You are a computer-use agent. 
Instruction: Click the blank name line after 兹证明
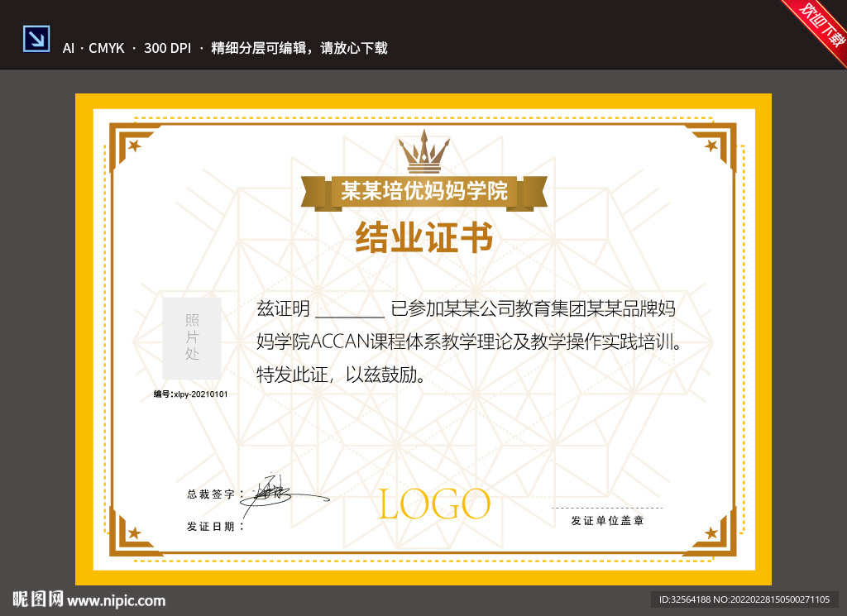click(x=350, y=316)
